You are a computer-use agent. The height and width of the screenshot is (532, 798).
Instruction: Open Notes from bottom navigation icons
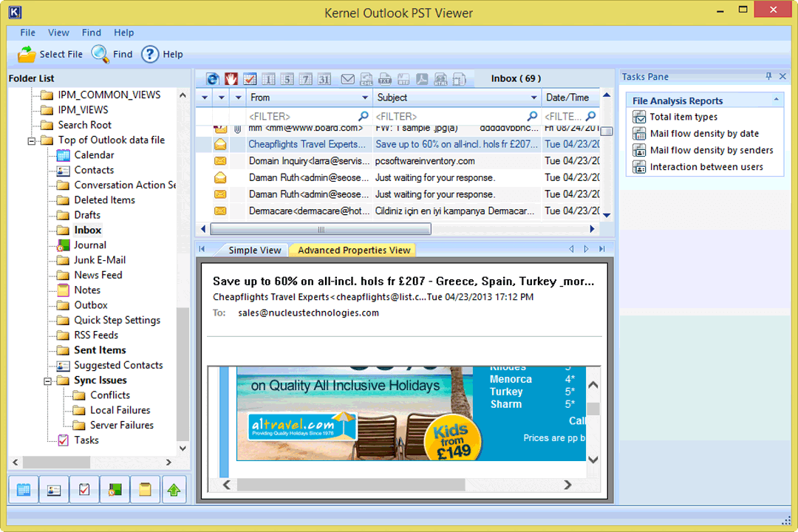click(145, 490)
